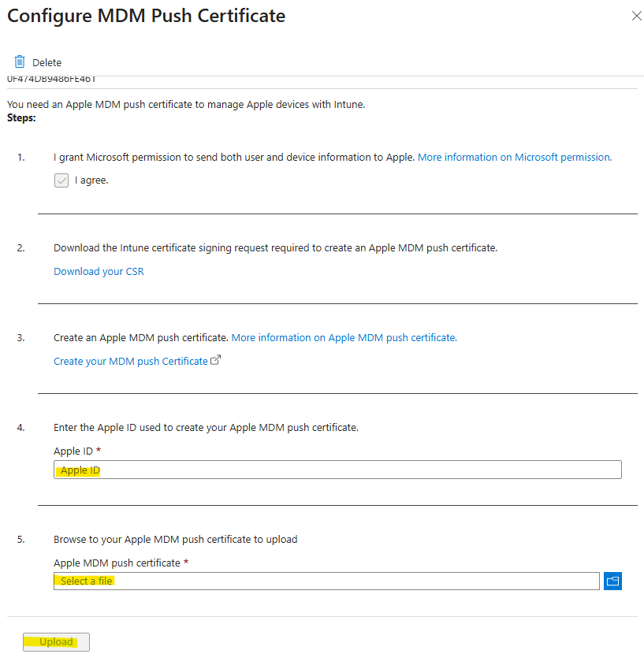This screenshot has height=665, width=644.
Task: Open More information on Microsoft permission link
Action: pyautogui.click(x=515, y=158)
